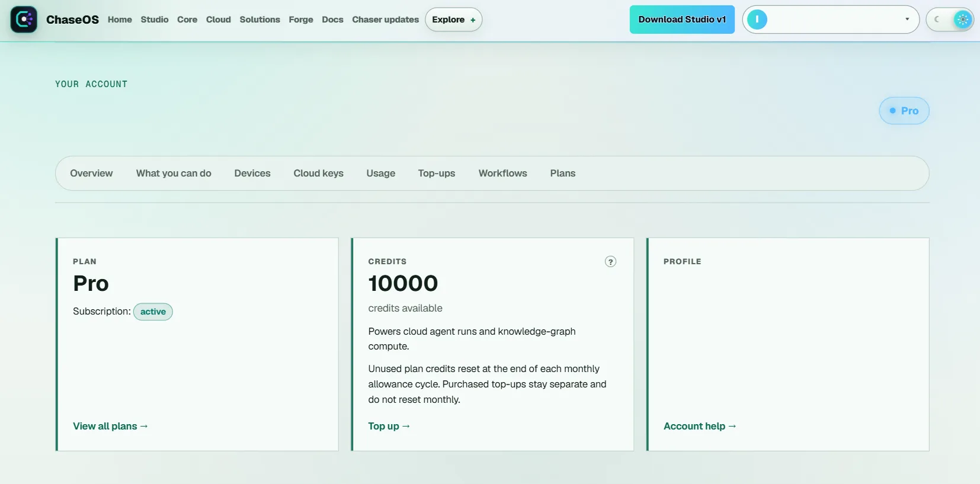
Task: Open Chaser updates page
Action: point(385,20)
